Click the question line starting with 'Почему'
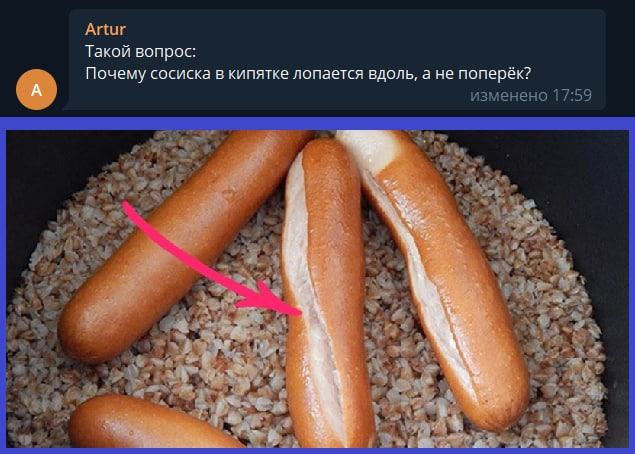The width and height of the screenshot is (635, 454). coord(308,74)
